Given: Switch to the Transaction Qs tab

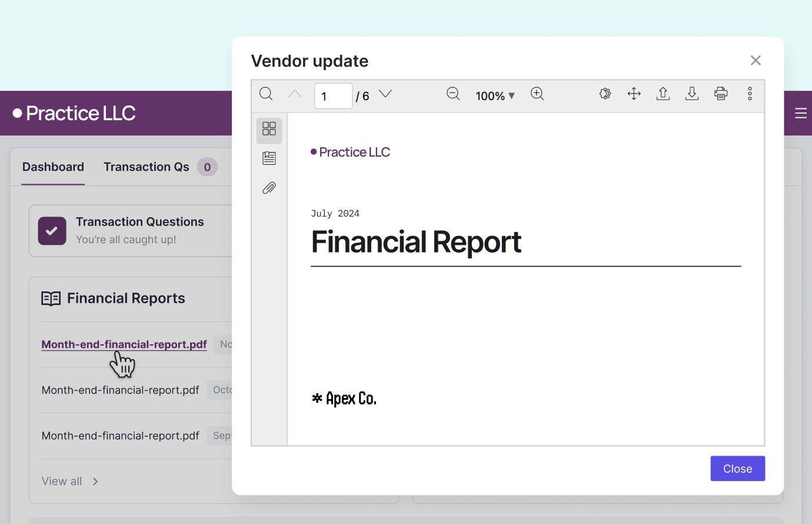Looking at the screenshot, I should (146, 167).
